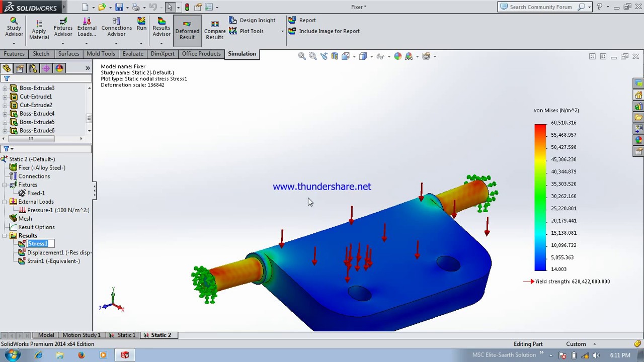Collapse the Fixtures folder
The image size is (644, 362).
5,185
